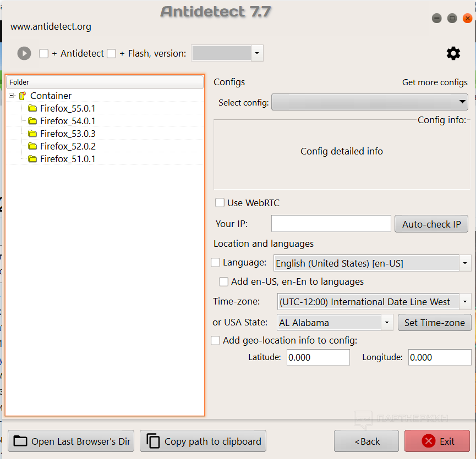Select Firefox_51.0.1 in the tree
The width and height of the screenshot is (476, 459).
68,159
